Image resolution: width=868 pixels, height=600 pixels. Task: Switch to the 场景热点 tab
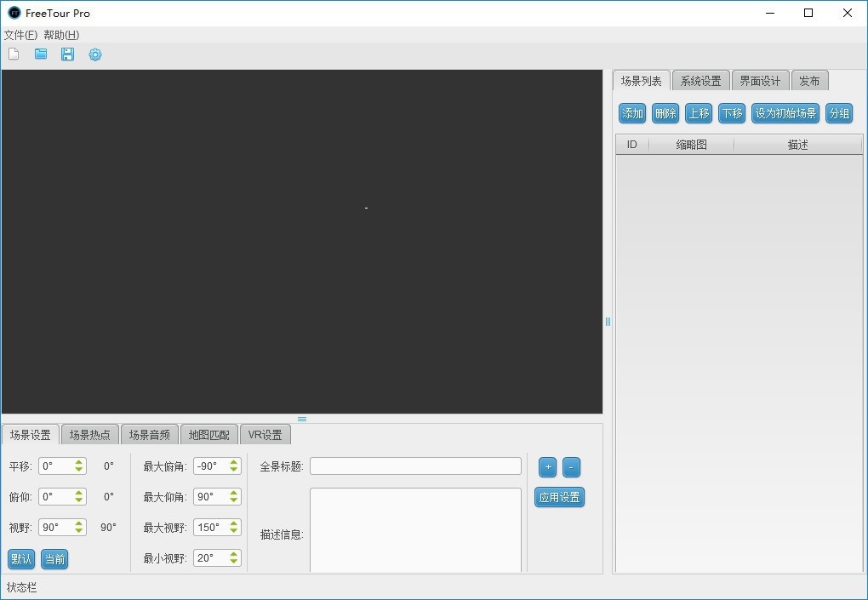(x=89, y=435)
